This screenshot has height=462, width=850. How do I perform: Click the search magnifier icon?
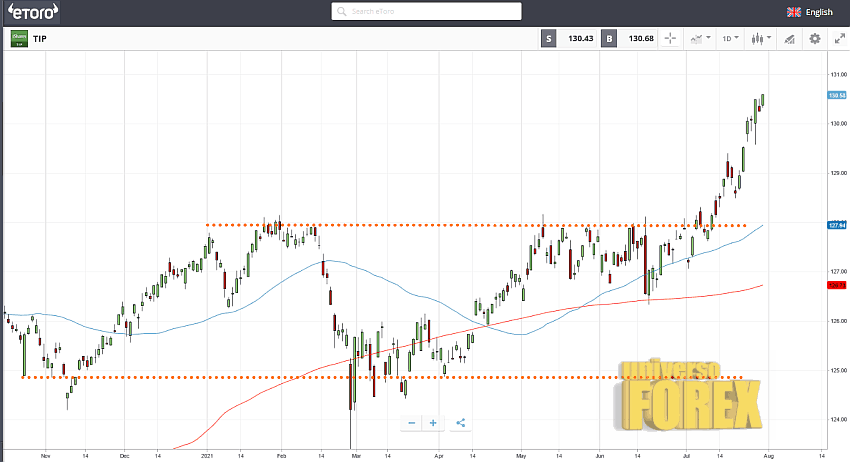tap(342, 12)
